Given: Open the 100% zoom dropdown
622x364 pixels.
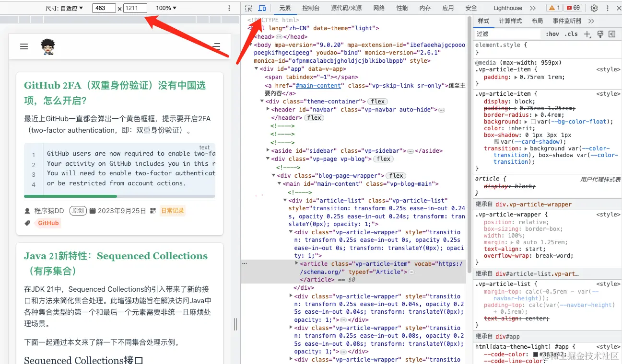Looking at the screenshot, I should click(x=166, y=8).
